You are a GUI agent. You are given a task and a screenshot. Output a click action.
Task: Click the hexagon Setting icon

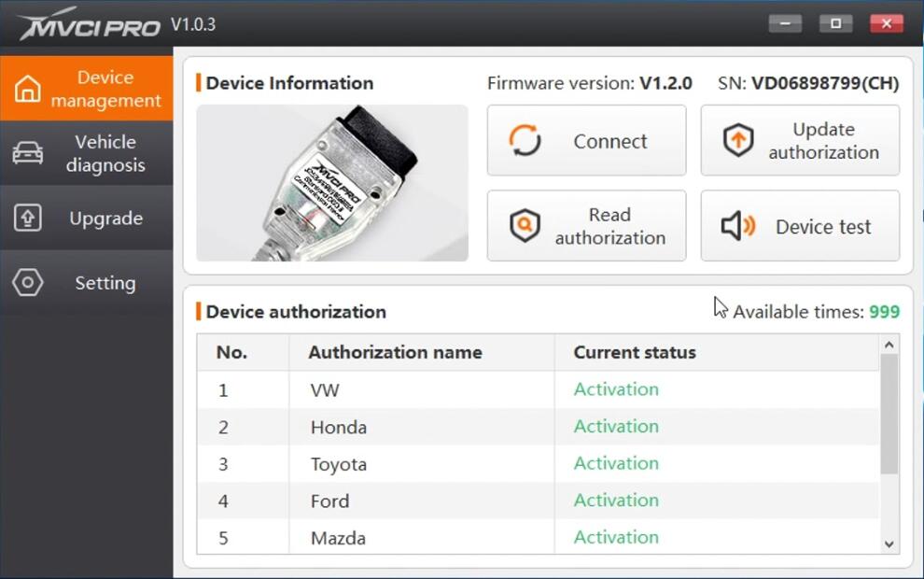click(x=28, y=282)
